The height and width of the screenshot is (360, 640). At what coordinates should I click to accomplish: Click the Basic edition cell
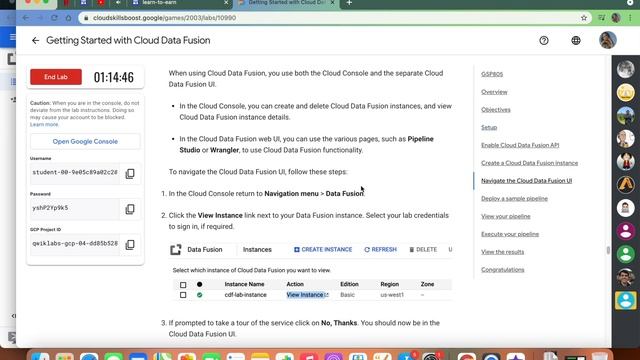tap(347, 295)
